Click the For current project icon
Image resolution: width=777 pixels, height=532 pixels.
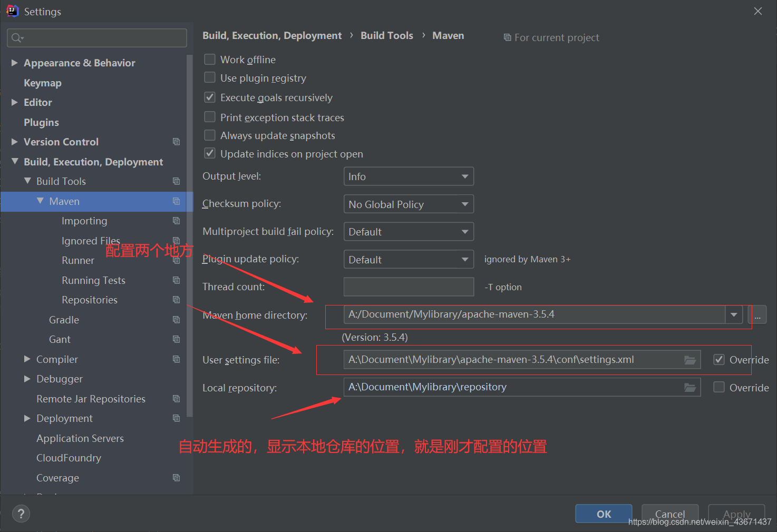[x=507, y=37]
